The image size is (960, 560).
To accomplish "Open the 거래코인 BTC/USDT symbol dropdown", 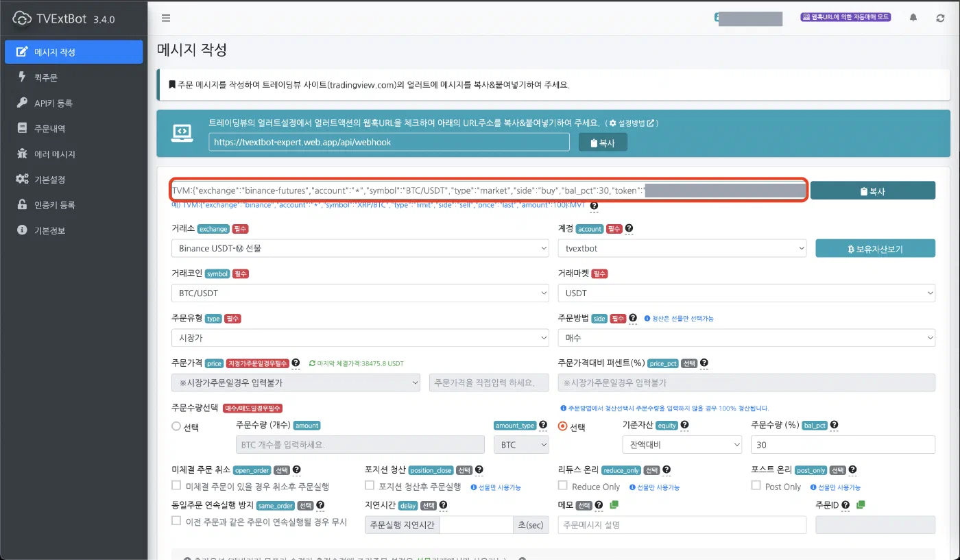I will click(x=360, y=293).
